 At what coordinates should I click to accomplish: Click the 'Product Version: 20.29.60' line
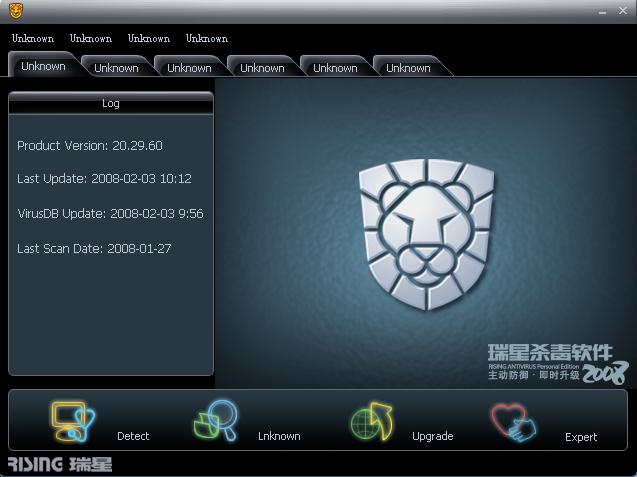90,145
